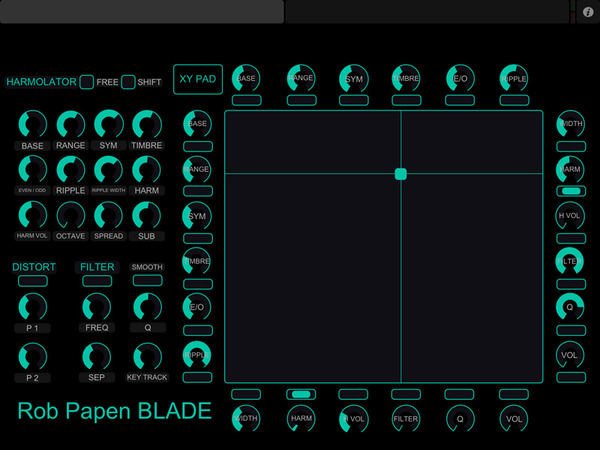600x450 pixels.
Task: Toggle pad under RIPPLE knob above XY pad
Action: 515,100
